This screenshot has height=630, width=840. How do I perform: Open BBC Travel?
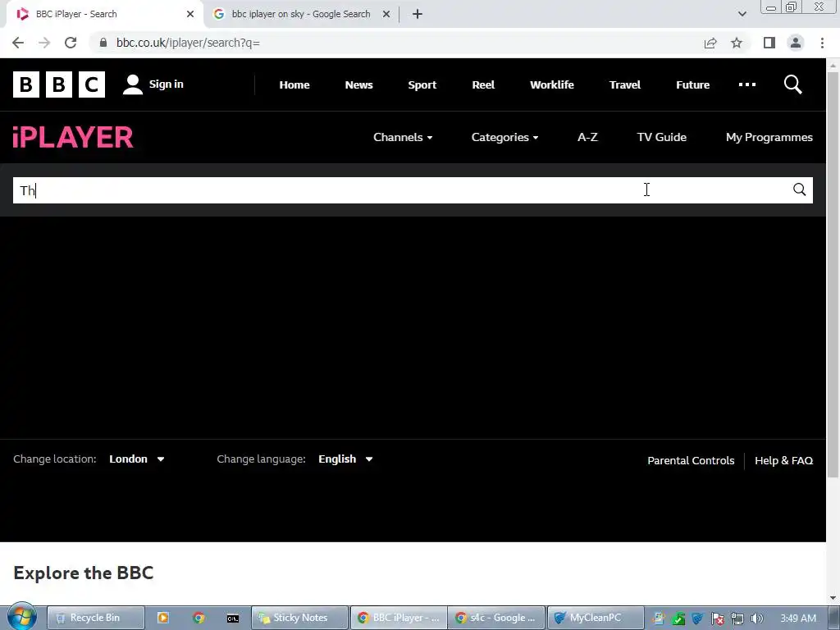tap(624, 84)
